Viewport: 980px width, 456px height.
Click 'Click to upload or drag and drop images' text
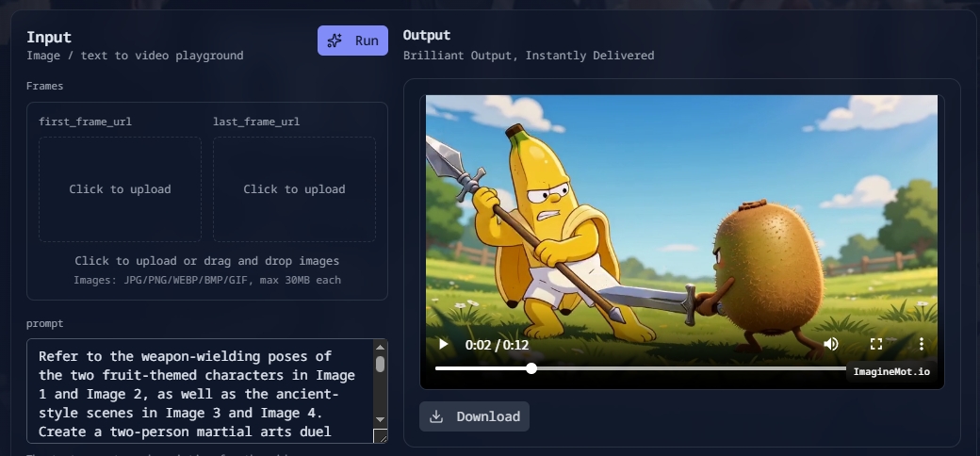tap(207, 261)
